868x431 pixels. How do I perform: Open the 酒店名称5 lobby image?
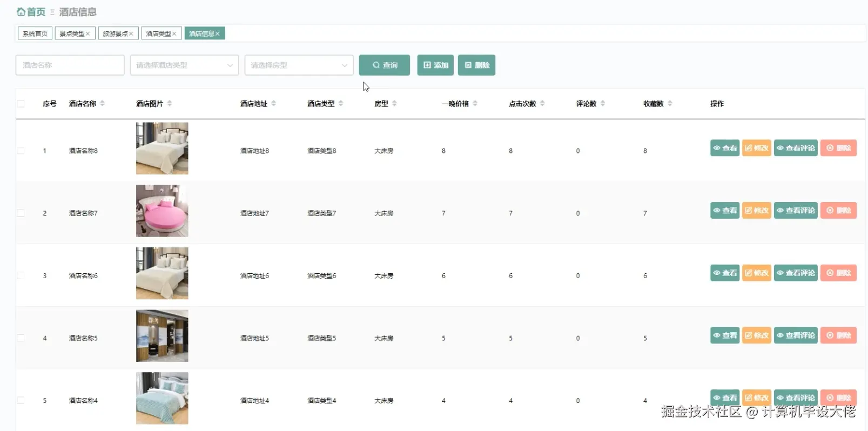(x=162, y=336)
